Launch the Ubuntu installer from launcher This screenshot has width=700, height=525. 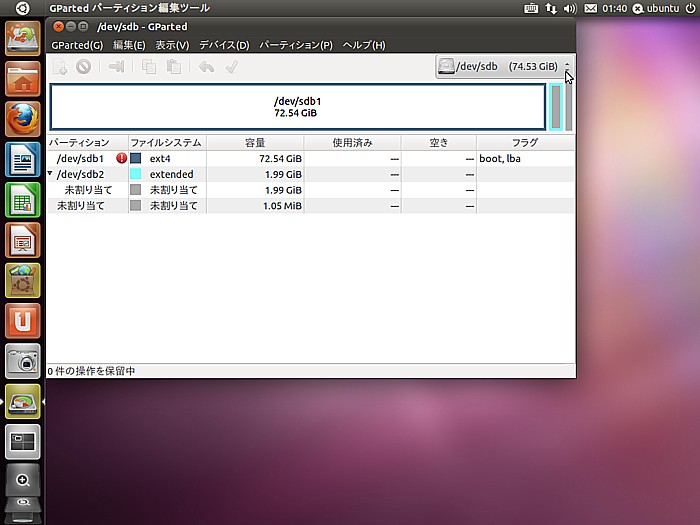(23, 39)
